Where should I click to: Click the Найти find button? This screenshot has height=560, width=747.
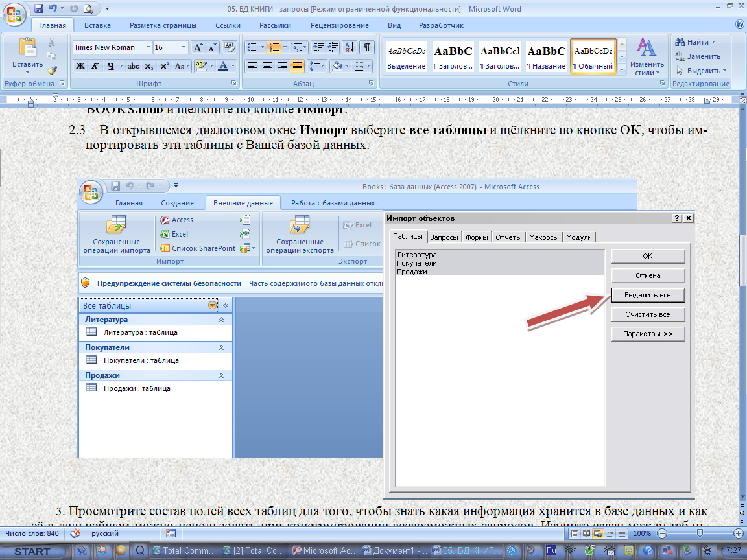point(695,42)
